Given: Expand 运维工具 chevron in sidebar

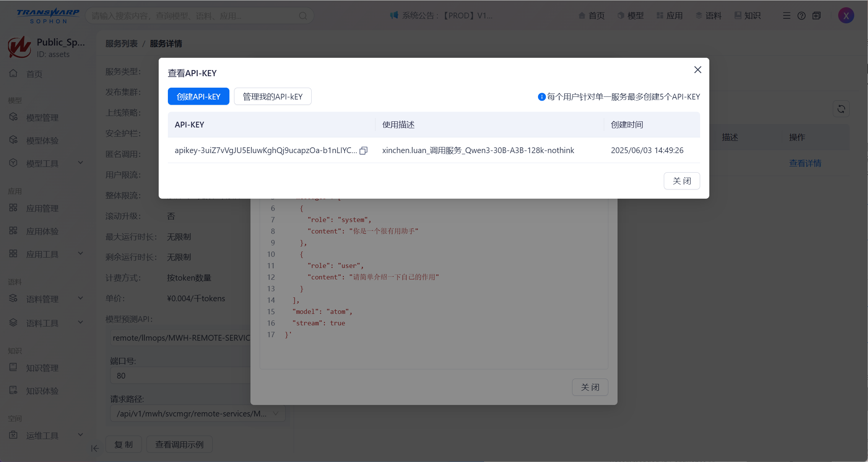Looking at the screenshot, I should pos(80,435).
